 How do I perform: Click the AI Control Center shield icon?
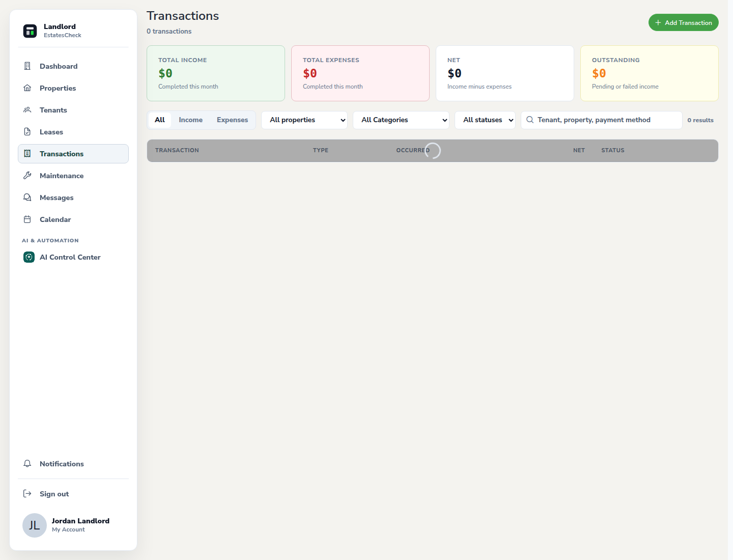(29, 257)
